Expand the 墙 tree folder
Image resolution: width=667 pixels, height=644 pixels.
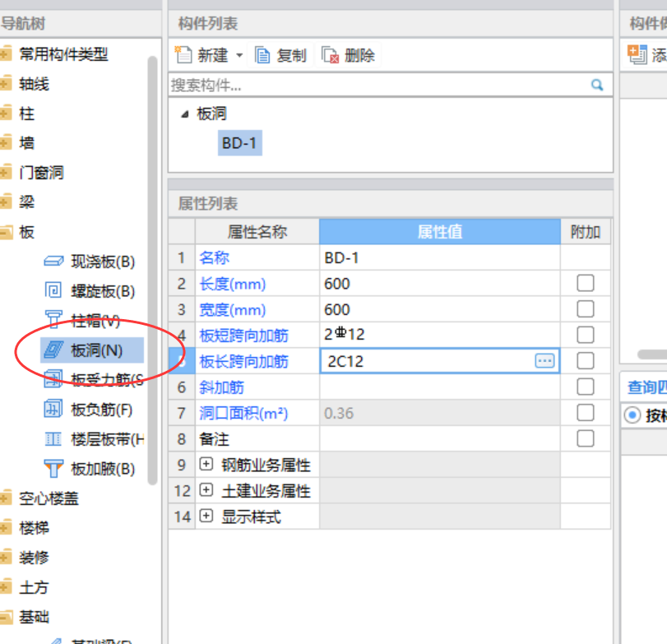6,142
